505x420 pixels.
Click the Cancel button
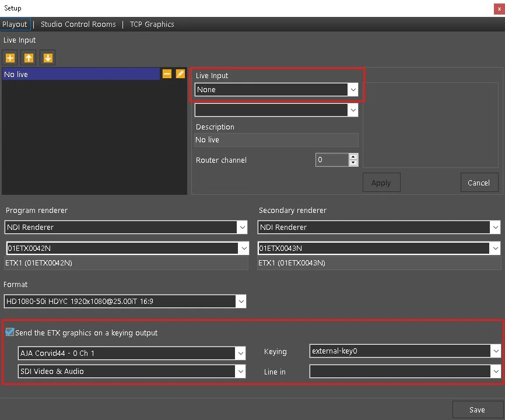click(479, 183)
